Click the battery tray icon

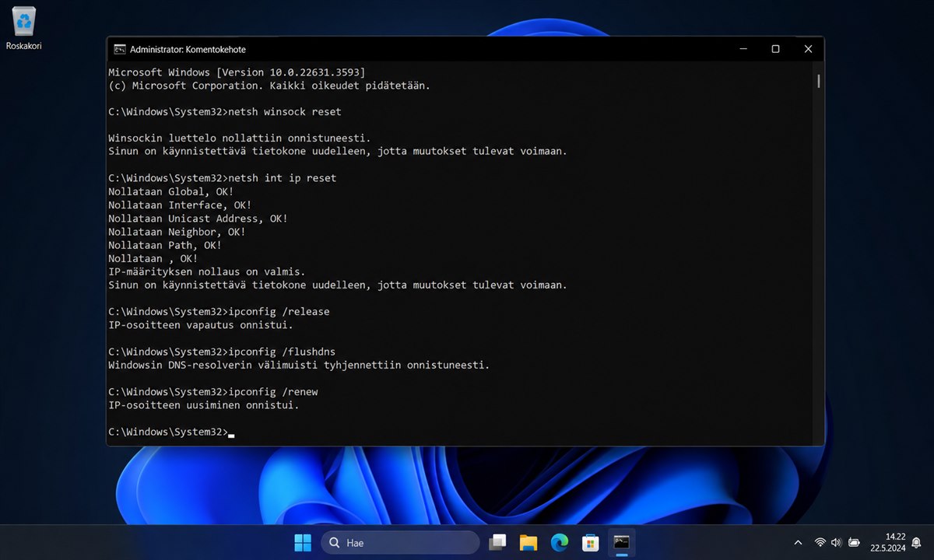tap(854, 542)
